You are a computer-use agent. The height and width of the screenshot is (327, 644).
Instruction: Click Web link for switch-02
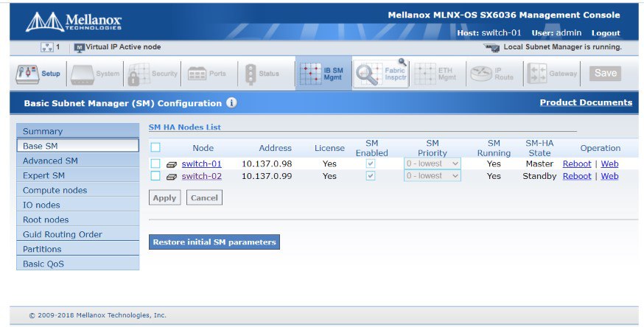(x=609, y=176)
